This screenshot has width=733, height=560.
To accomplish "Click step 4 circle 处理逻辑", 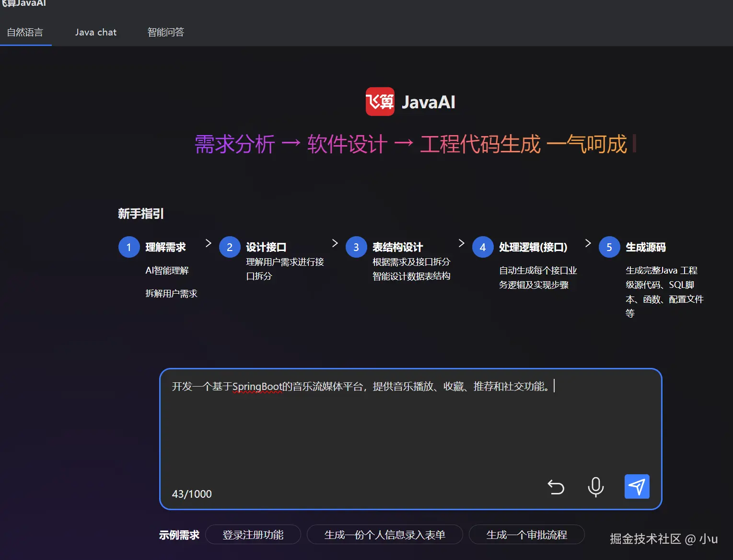I will tap(483, 247).
